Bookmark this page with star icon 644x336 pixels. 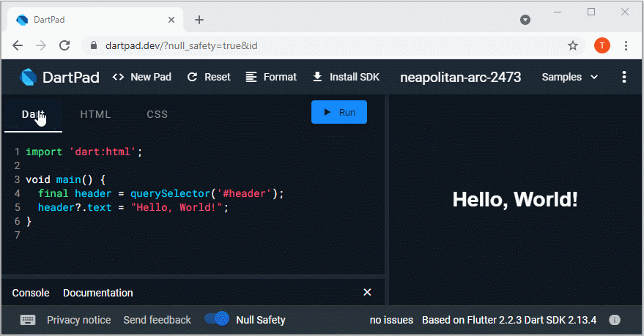coord(572,45)
